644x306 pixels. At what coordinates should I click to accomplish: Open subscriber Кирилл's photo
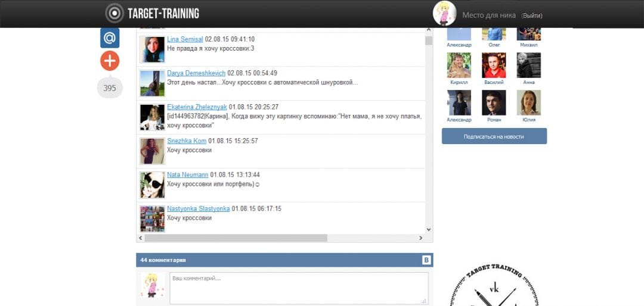pos(459,65)
